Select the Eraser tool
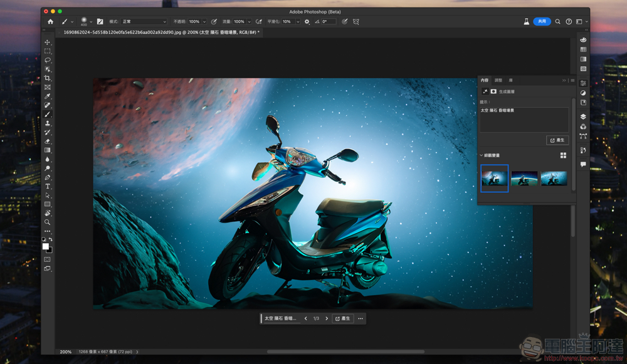Screen dimensions: 627x364 click(48, 142)
